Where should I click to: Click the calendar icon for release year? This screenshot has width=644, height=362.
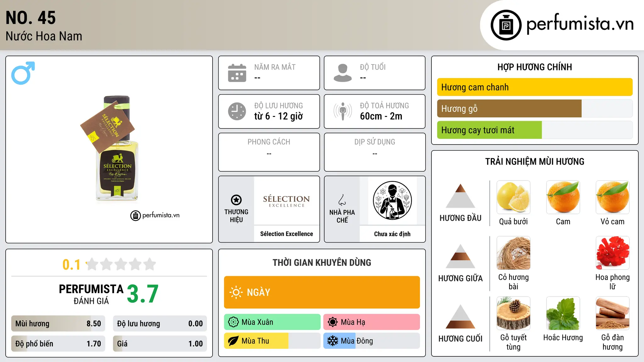click(x=237, y=73)
